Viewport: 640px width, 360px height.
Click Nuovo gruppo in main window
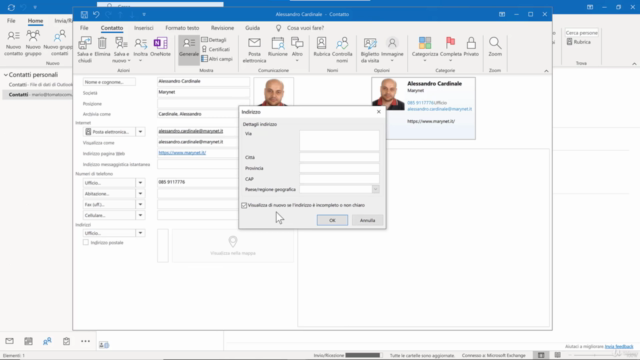point(33,43)
